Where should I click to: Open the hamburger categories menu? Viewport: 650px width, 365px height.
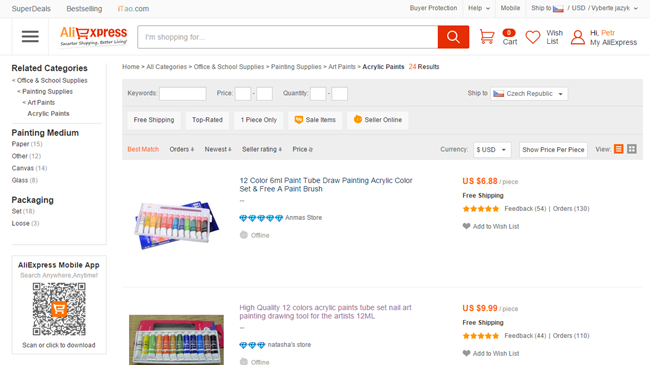coord(30,36)
